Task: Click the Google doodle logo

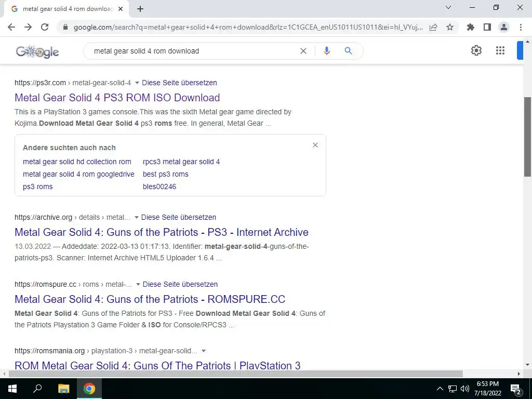Action: click(x=37, y=51)
